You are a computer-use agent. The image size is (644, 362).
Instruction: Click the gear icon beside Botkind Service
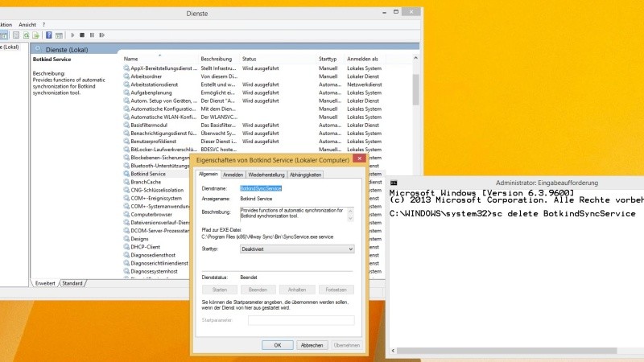tap(126, 174)
